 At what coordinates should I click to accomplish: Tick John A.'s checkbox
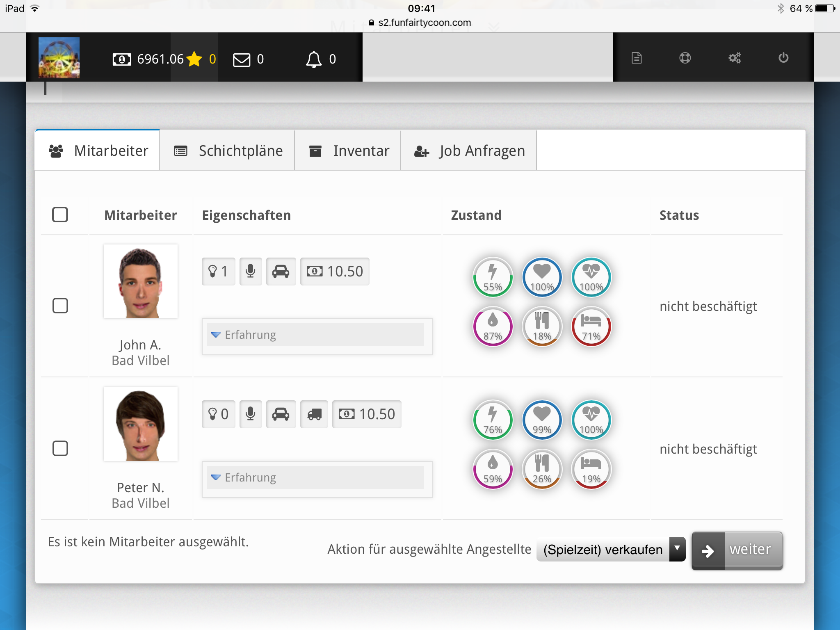click(60, 306)
